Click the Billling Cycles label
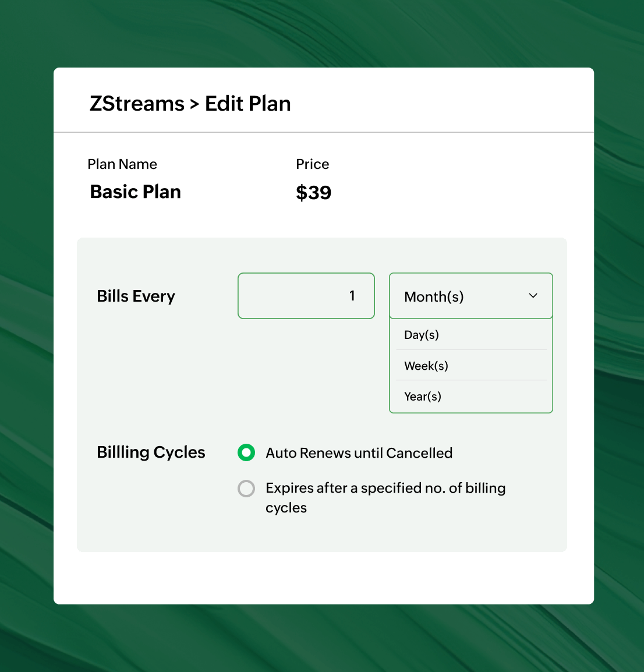This screenshot has width=644, height=672. (151, 452)
